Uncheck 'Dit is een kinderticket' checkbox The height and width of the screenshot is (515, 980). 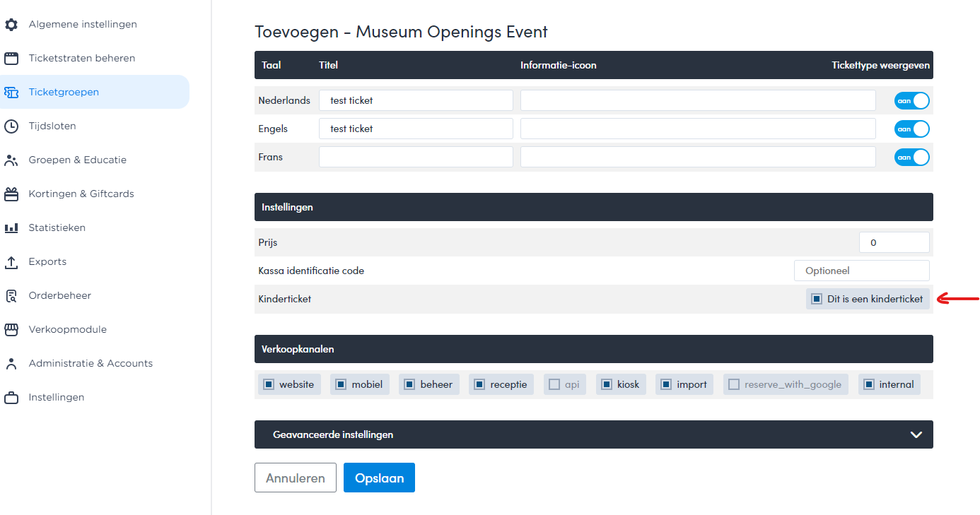point(817,299)
